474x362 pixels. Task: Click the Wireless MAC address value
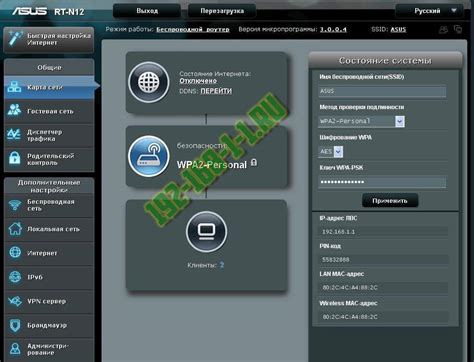[350, 317]
